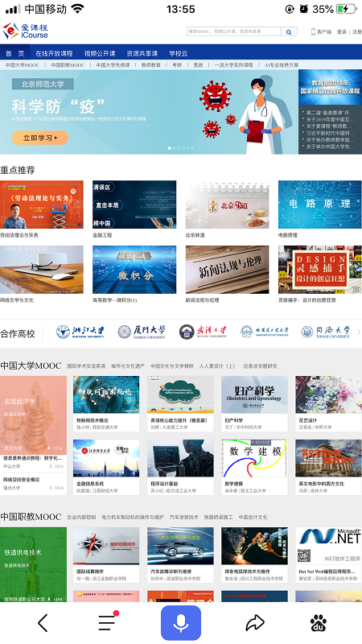Open the 铁道供电技术 featured course card
This screenshot has width=362, height=644.
tap(33, 565)
